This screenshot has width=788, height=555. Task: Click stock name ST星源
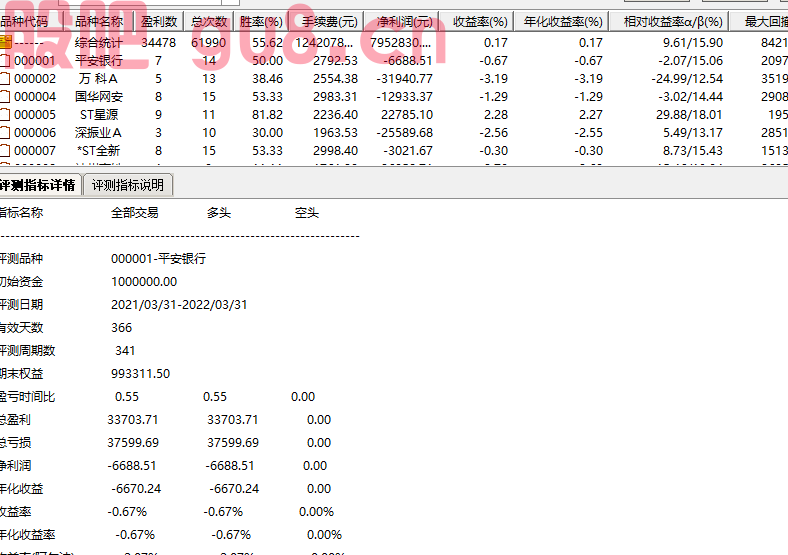(99, 115)
